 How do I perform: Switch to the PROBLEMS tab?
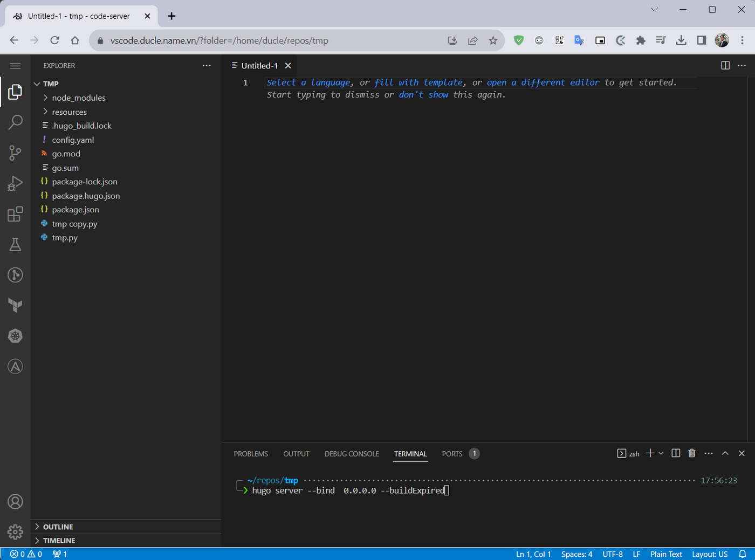coord(250,454)
